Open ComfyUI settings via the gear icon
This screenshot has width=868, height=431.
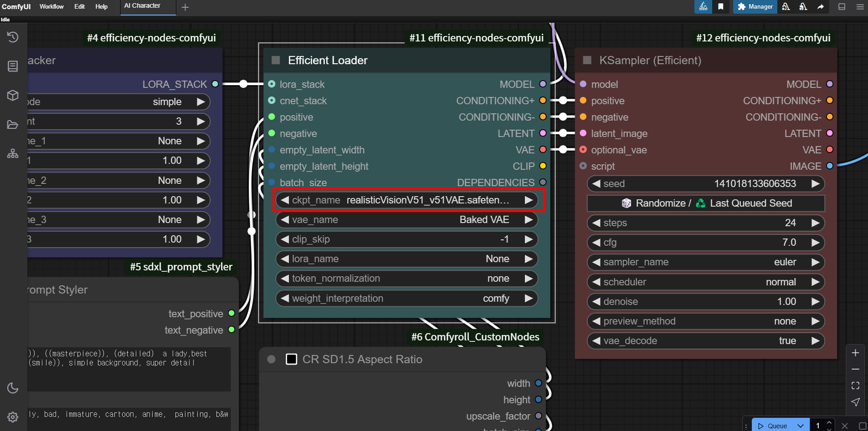click(x=12, y=416)
